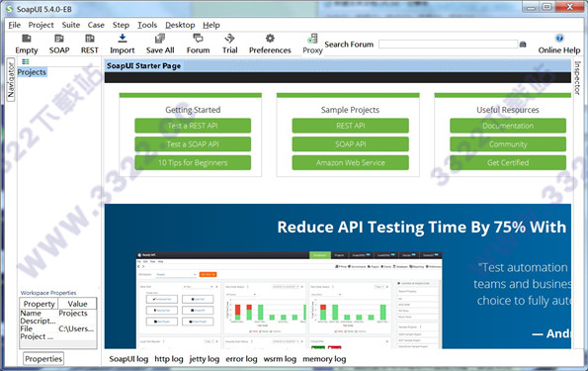
Task: Create an Empty project from toolbar
Action: coord(27,39)
